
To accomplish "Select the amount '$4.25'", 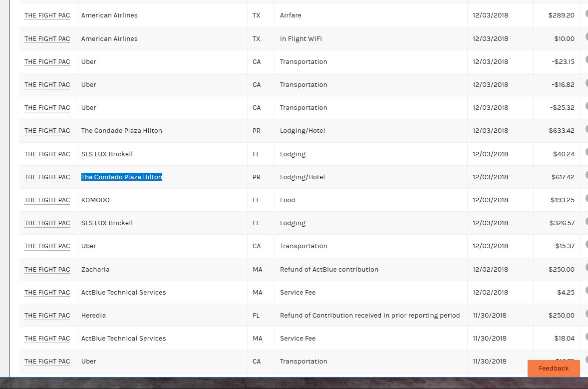I will tap(566, 292).
